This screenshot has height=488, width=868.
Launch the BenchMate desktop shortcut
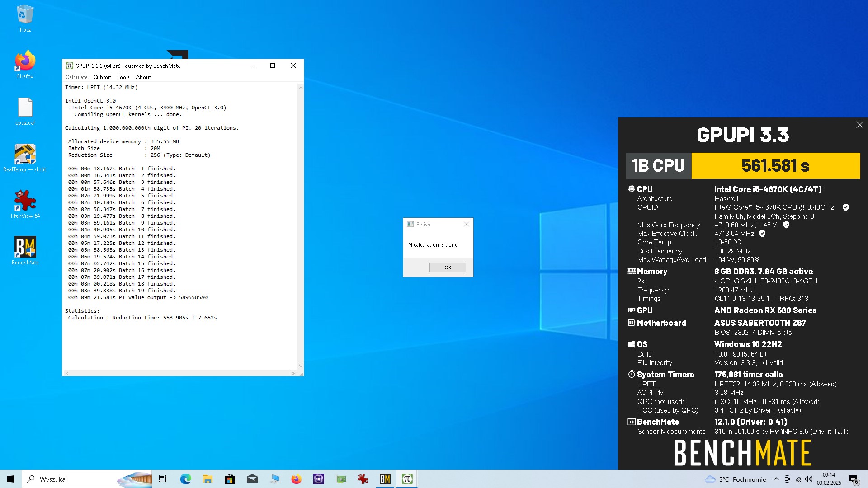(x=25, y=251)
